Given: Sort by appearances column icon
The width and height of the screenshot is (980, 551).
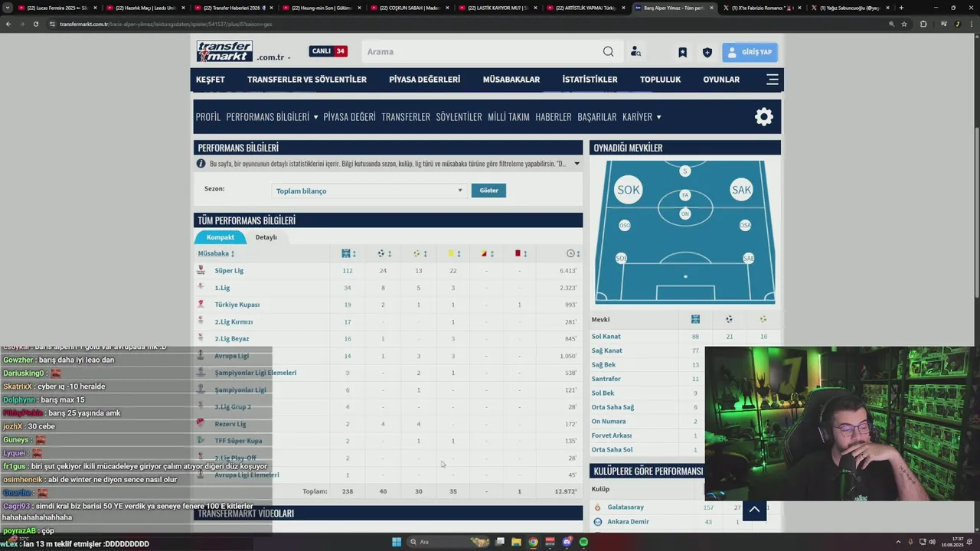Looking at the screenshot, I should click(x=348, y=253).
